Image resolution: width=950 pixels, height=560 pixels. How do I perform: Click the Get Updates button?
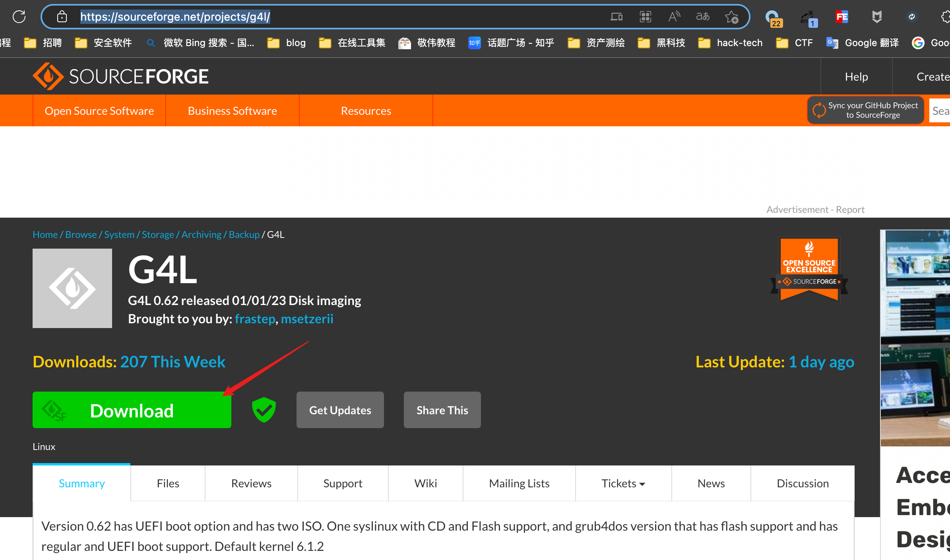tap(340, 410)
